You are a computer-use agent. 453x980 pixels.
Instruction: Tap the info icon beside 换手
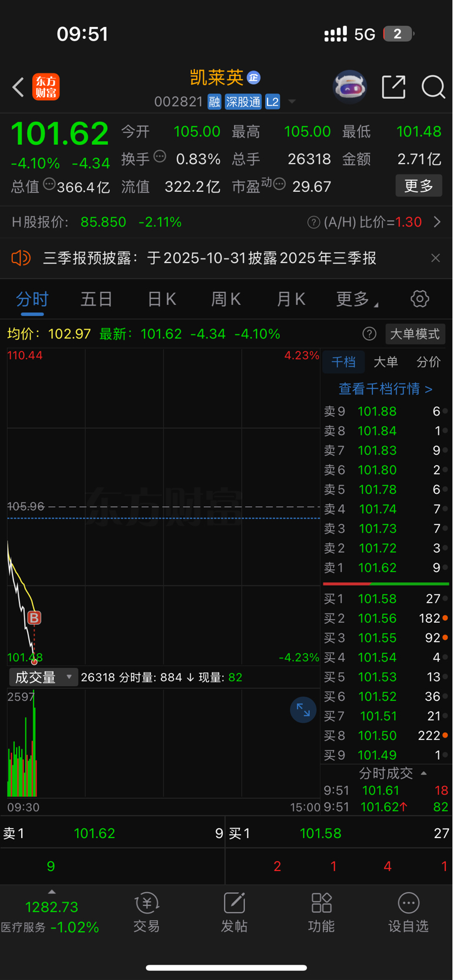pyautogui.click(x=160, y=157)
